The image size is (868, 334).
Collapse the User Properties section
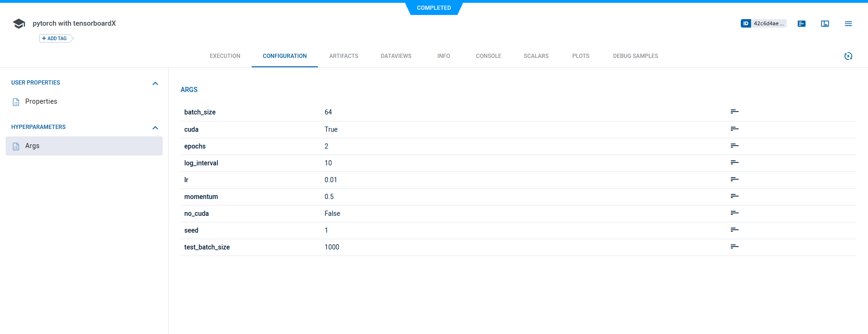click(155, 83)
